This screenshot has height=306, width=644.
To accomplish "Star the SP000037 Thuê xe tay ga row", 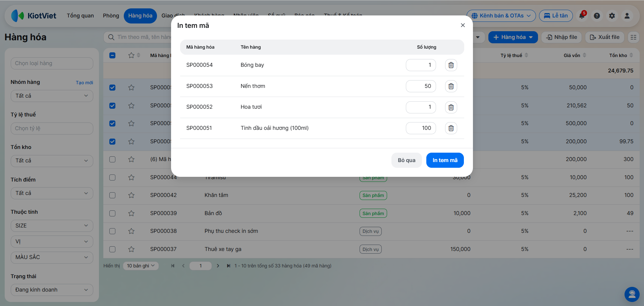I will click(x=131, y=249).
